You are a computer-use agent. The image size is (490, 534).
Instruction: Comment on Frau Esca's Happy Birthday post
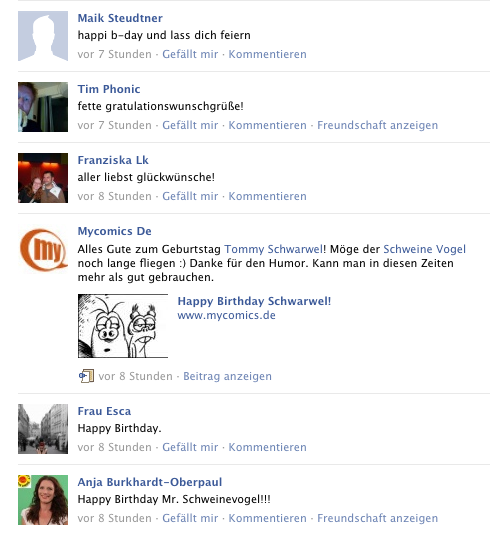click(x=267, y=447)
